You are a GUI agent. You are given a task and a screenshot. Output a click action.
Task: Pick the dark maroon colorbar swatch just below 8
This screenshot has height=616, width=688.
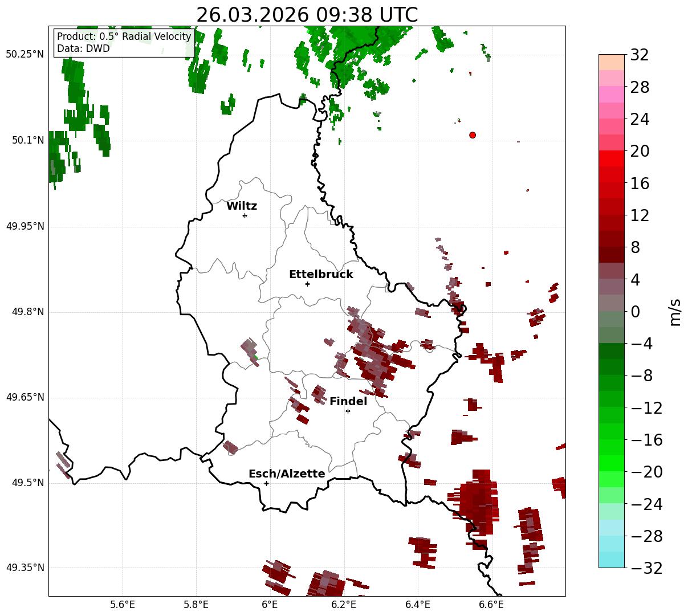612,255
